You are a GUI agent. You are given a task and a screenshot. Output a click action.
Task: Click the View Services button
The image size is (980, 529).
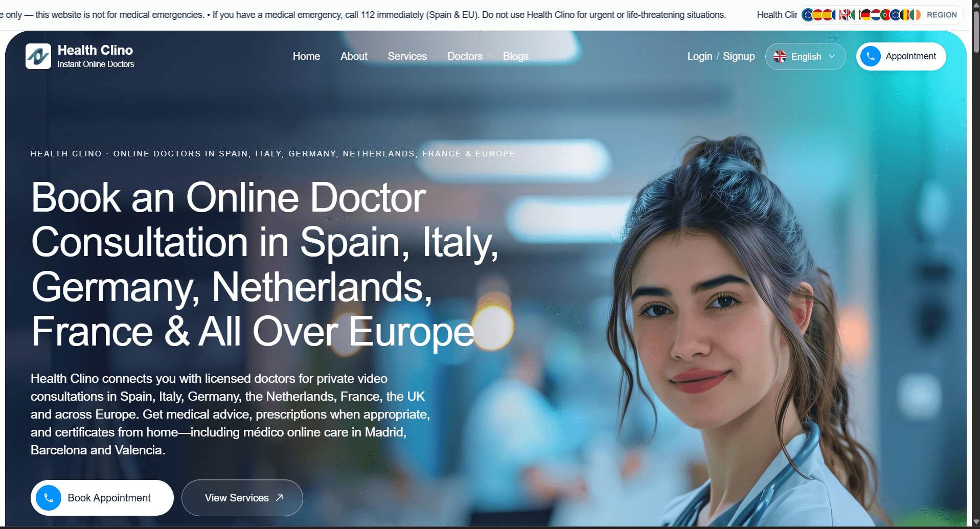(x=242, y=498)
